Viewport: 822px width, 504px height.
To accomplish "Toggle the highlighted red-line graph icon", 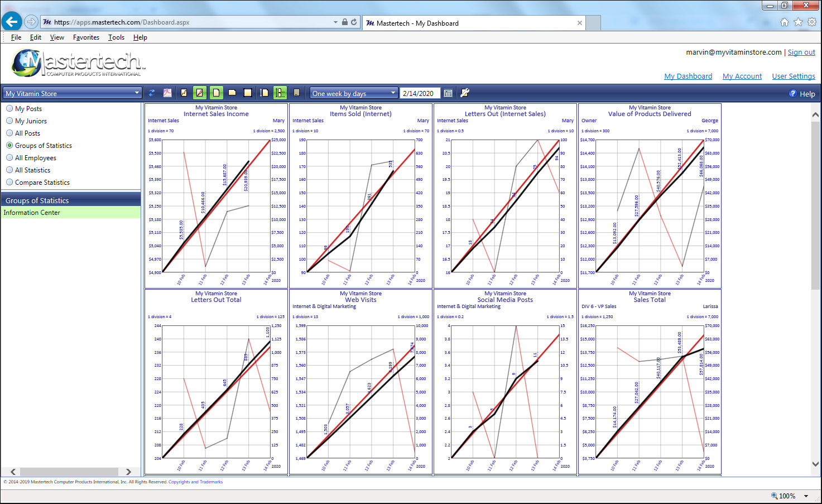I will point(200,93).
